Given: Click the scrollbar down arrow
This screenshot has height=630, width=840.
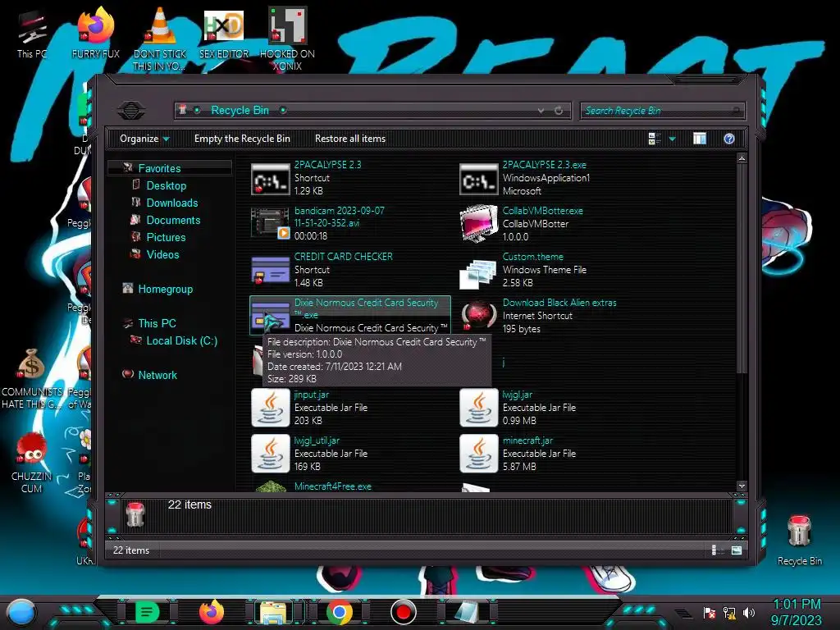Looking at the screenshot, I should 742,486.
